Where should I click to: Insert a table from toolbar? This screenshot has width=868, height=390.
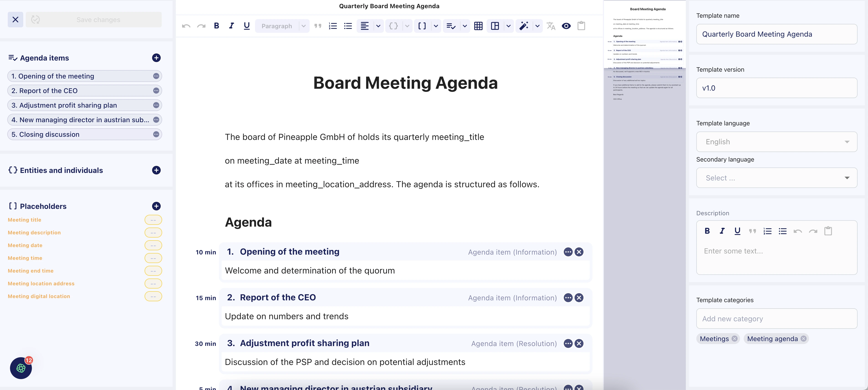[x=478, y=26]
